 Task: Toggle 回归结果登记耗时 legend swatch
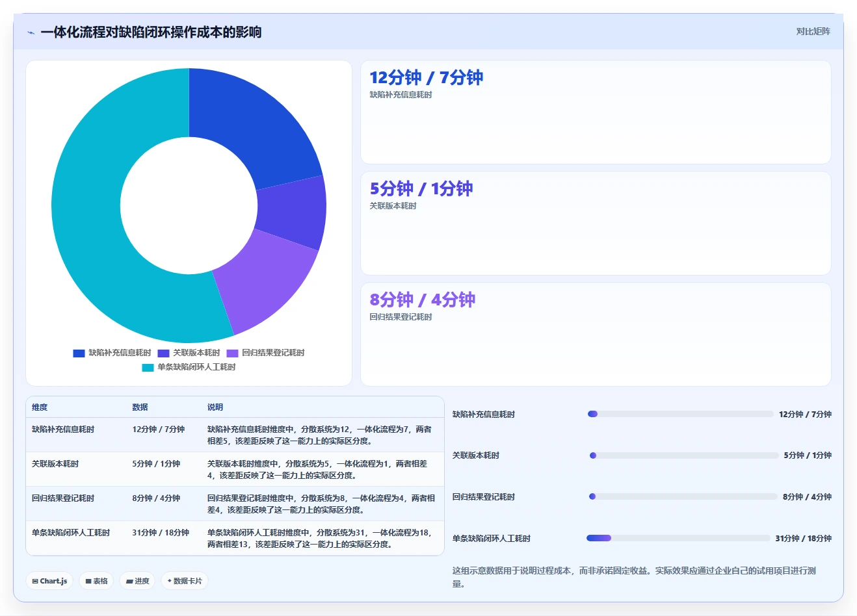pos(232,353)
